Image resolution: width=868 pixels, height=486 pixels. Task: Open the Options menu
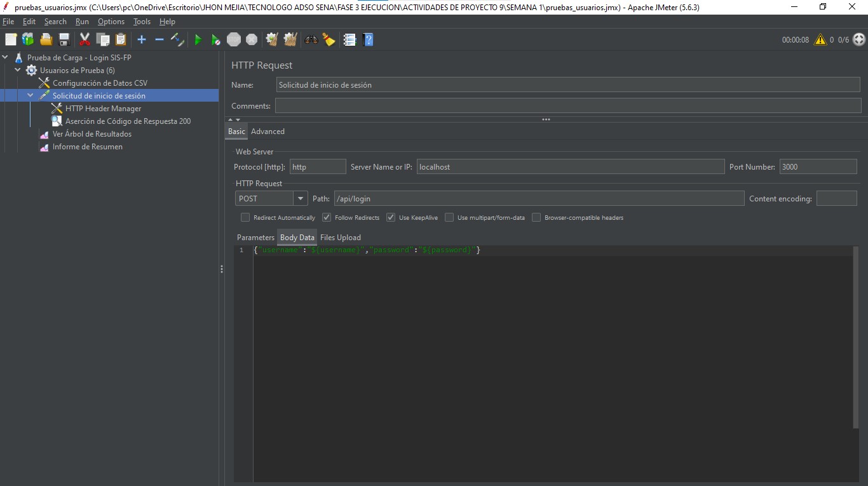tap(111, 22)
